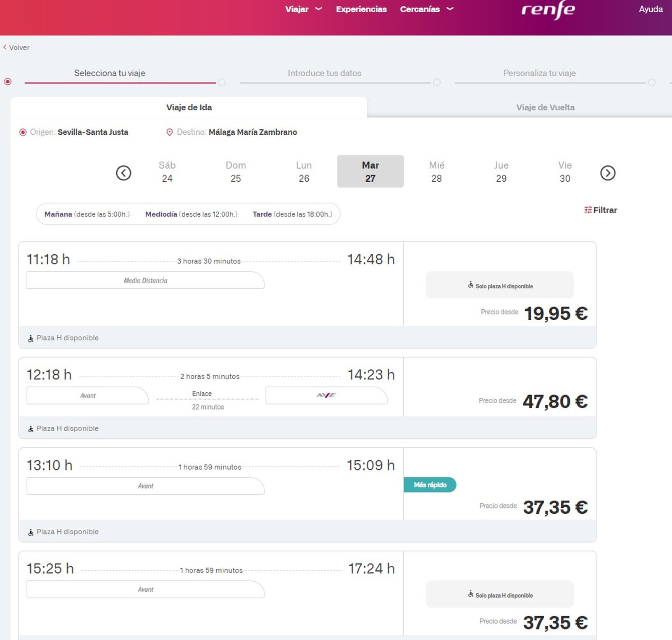Select Mié 28 as travel date

(x=436, y=172)
